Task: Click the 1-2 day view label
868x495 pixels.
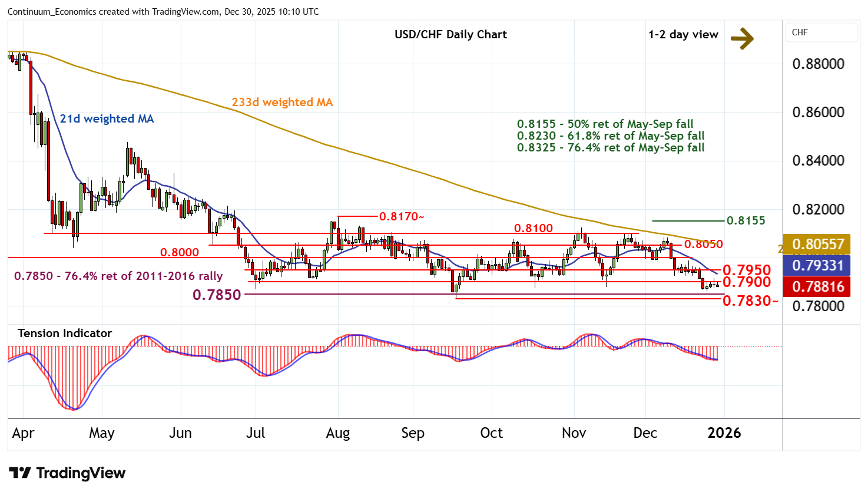Action: coord(683,34)
